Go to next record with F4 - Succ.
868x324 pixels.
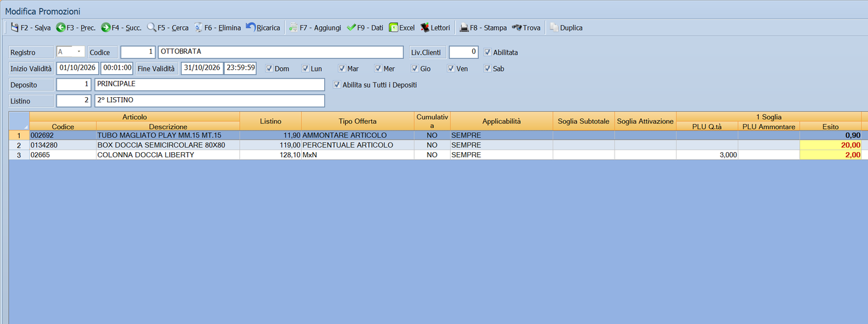coord(121,27)
